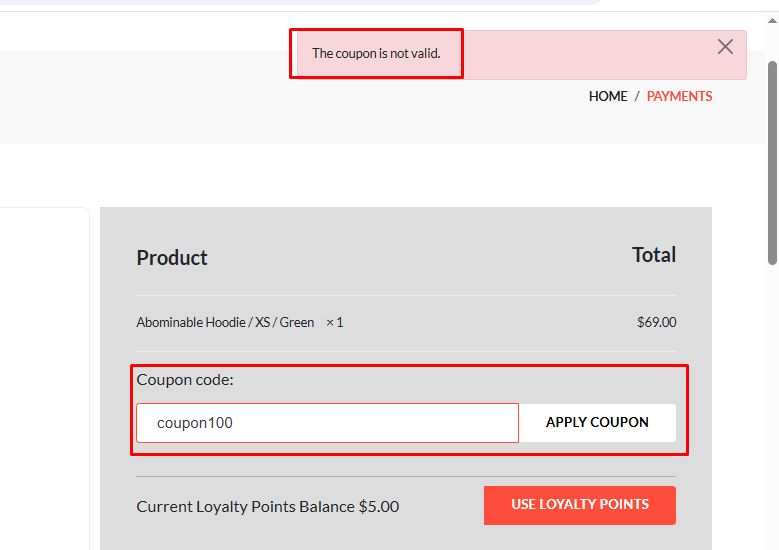
Task: Click the white card panel left of the order summary
Action: tap(45, 380)
